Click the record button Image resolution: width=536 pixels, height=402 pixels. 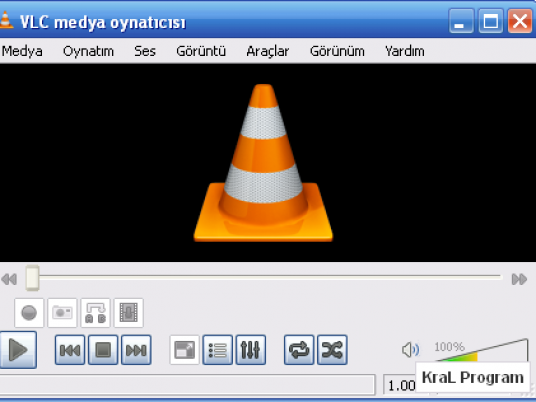[29, 313]
